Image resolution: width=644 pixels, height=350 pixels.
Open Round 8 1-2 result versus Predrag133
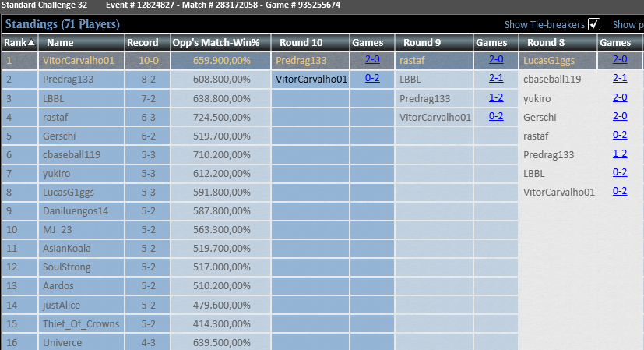coord(620,154)
